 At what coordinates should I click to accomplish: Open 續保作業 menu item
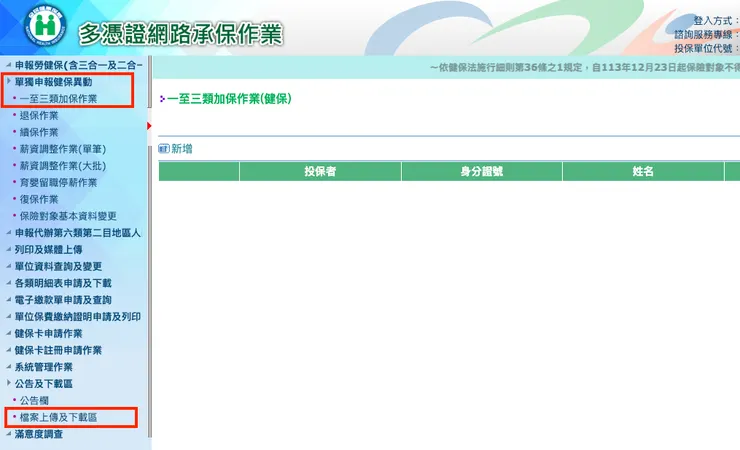39,133
